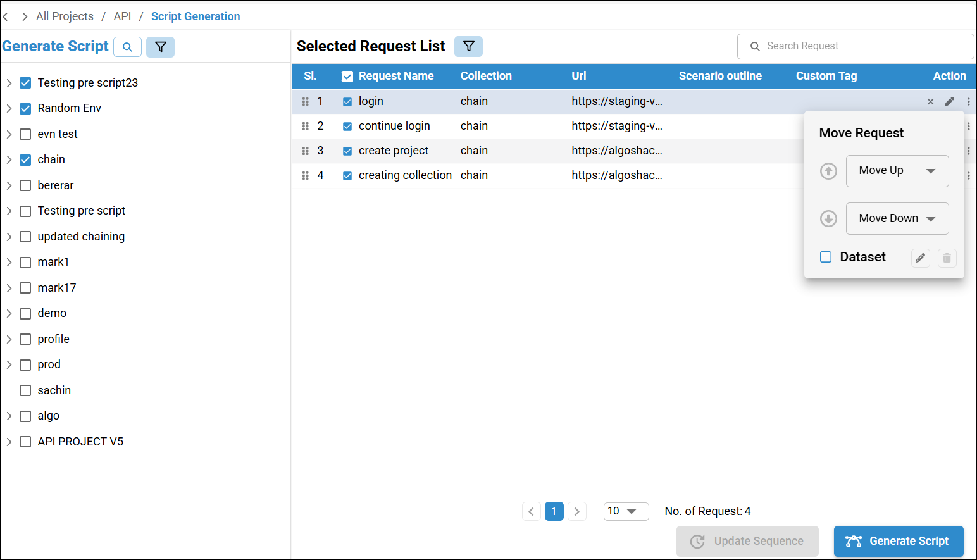Select the profile collection label
Viewport: 977px width, 560px height.
click(54, 339)
